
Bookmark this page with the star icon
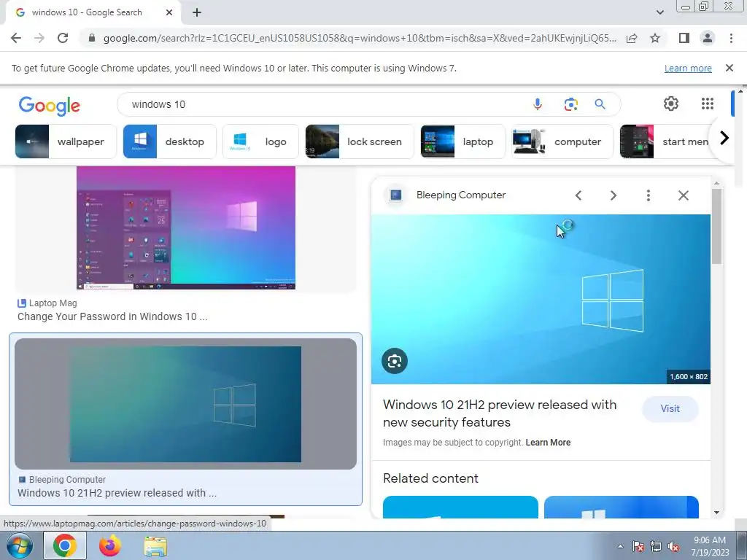pos(655,38)
